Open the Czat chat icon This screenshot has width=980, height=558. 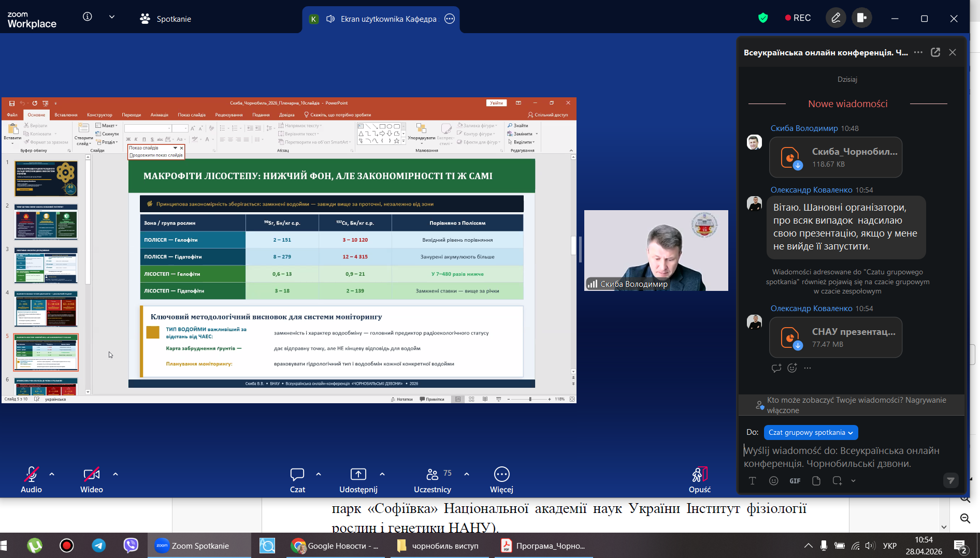(x=297, y=475)
